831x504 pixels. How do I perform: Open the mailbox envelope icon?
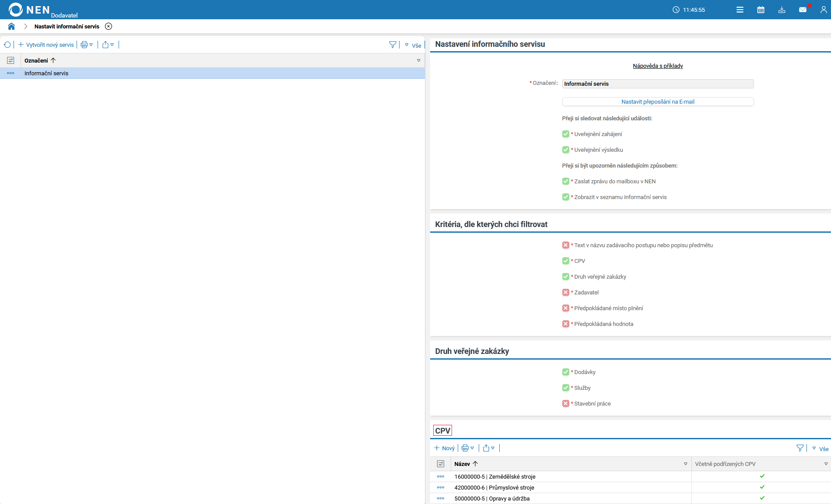coord(803,10)
